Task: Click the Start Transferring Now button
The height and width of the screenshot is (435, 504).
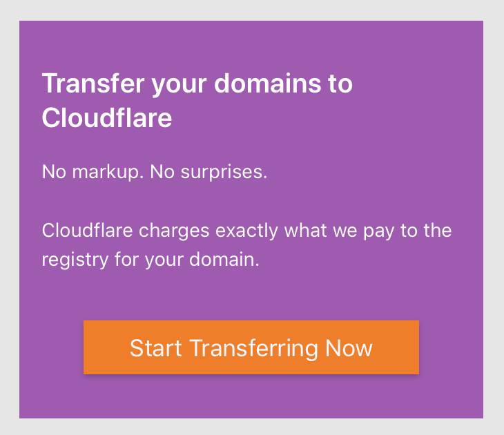Action: (x=251, y=347)
